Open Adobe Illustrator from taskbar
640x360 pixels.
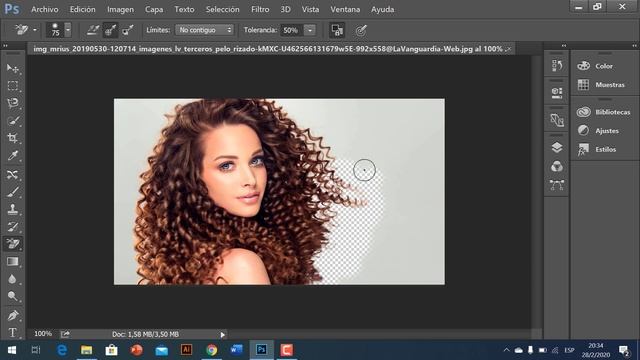(x=187, y=350)
